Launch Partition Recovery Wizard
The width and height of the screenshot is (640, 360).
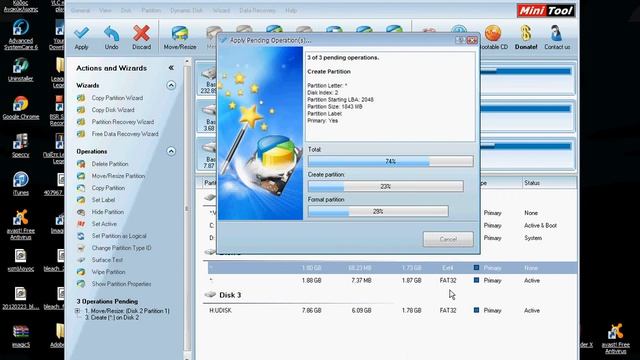click(x=122, y=122)
